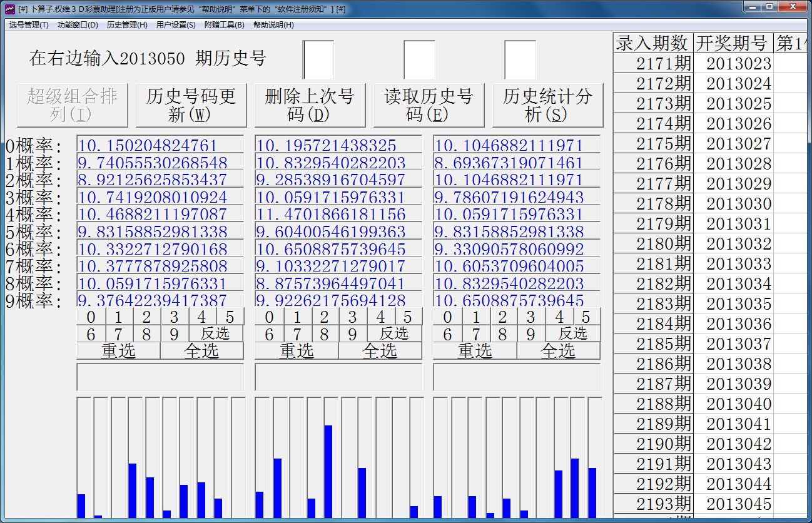Click the 历史号码更新(W) button

(191, 105)
